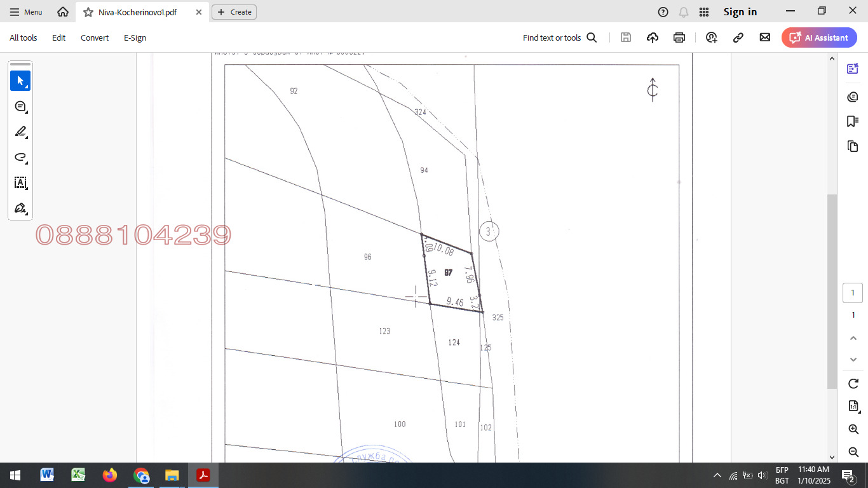Click the AI Assistant button
868x488 pixels.
[819, 37]
